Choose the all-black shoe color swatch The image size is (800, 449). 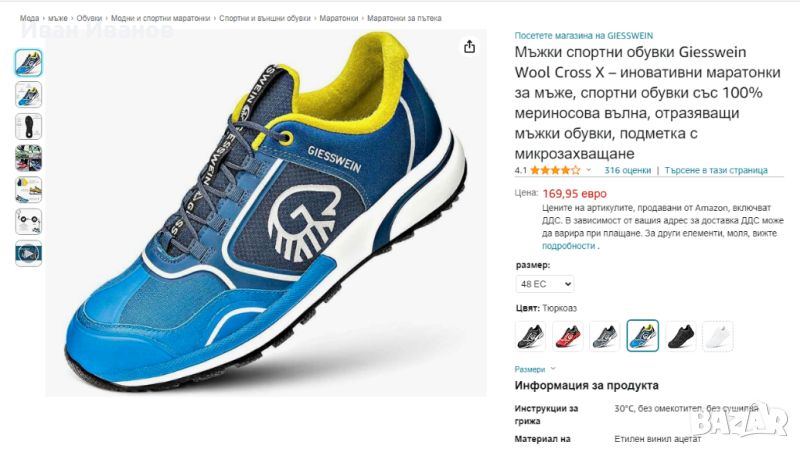click(681, 336)
